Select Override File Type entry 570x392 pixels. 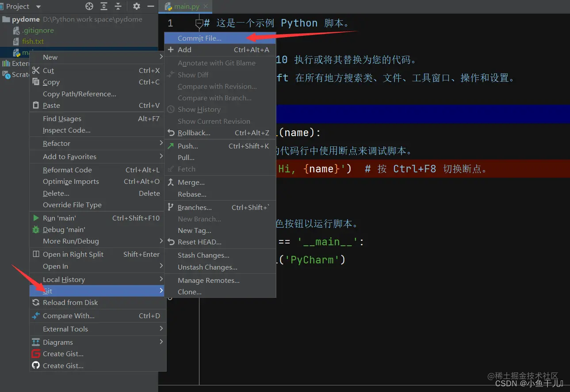point(98,205)
